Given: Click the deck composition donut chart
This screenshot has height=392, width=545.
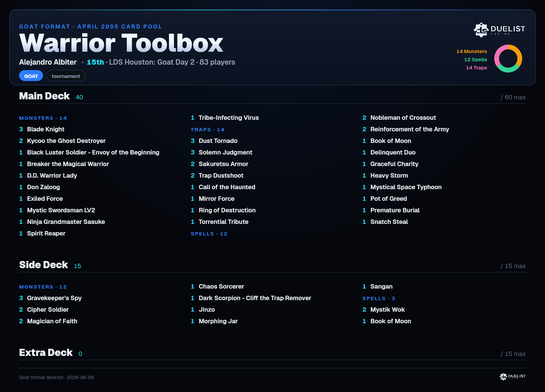Looking at the screenshot, I should click(x=508, y=59).
